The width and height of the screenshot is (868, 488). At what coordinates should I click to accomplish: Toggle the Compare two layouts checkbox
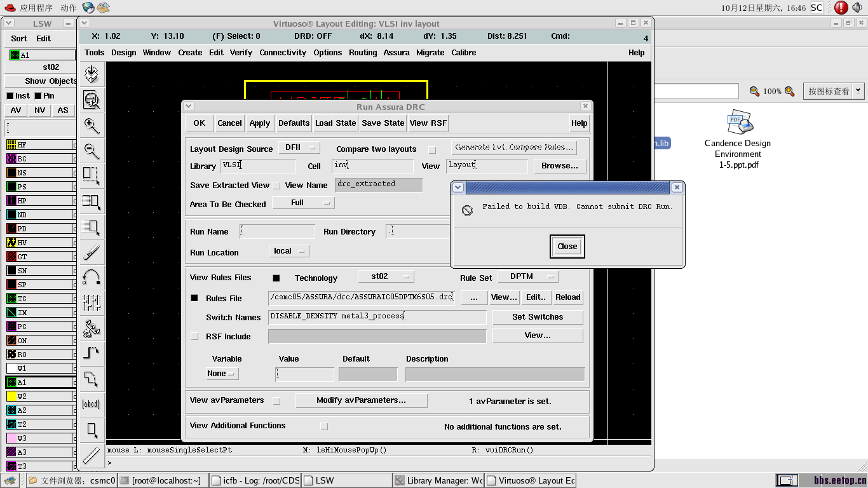coord(432,150)
